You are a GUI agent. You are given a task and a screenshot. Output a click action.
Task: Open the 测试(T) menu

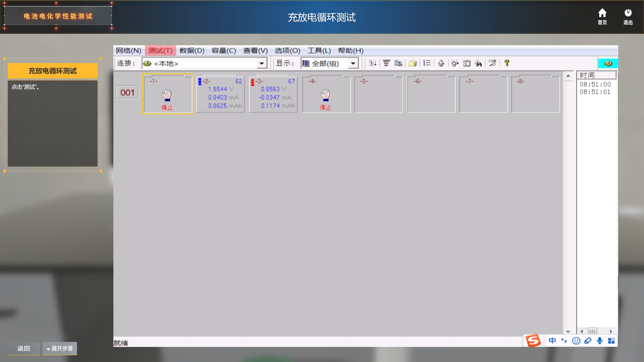[x=160, y=51]
